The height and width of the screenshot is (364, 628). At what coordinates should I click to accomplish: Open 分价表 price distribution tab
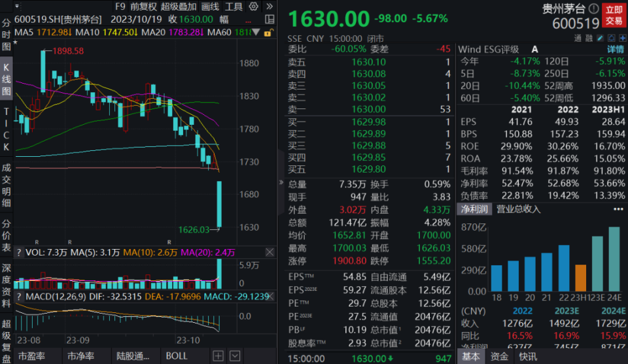pos(6,236)
